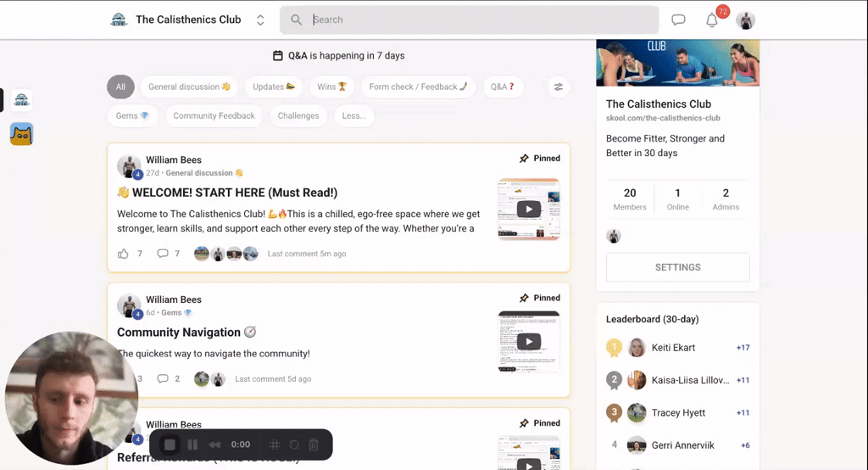Image resolution: width=868 pixels, height=470 pixels.
Task: Filter posts by Q&A category
Action: [502, 87]
